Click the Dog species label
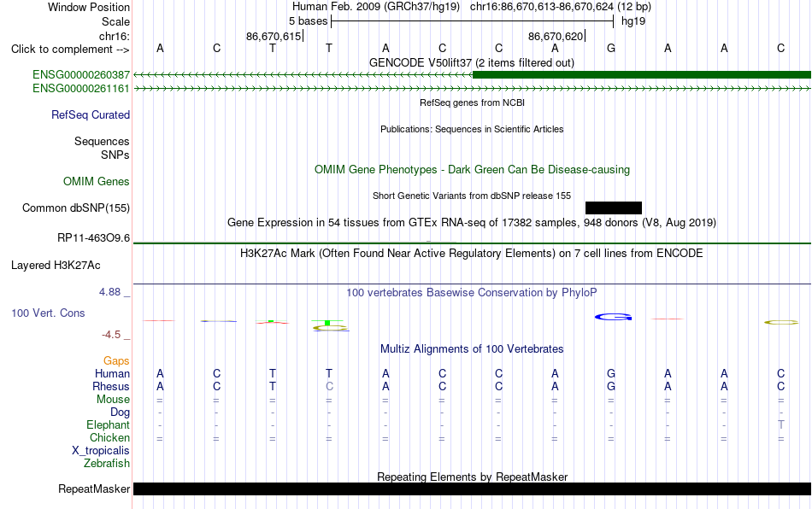 coord(120,412)
